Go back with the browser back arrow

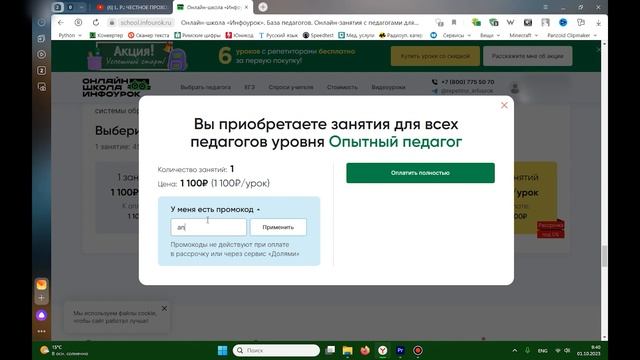point(61,22)
